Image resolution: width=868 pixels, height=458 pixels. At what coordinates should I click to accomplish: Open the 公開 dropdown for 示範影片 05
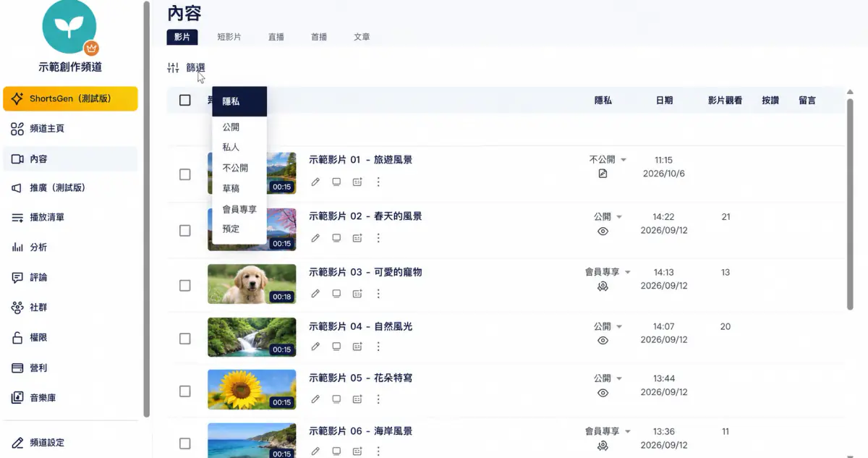[608, 378]
